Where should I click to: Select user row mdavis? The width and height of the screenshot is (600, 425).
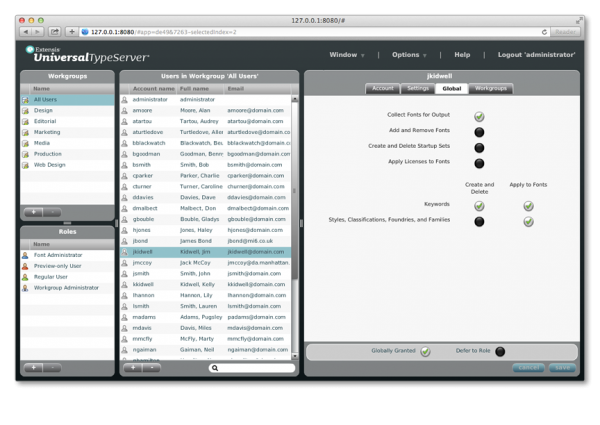coord(205,328)
